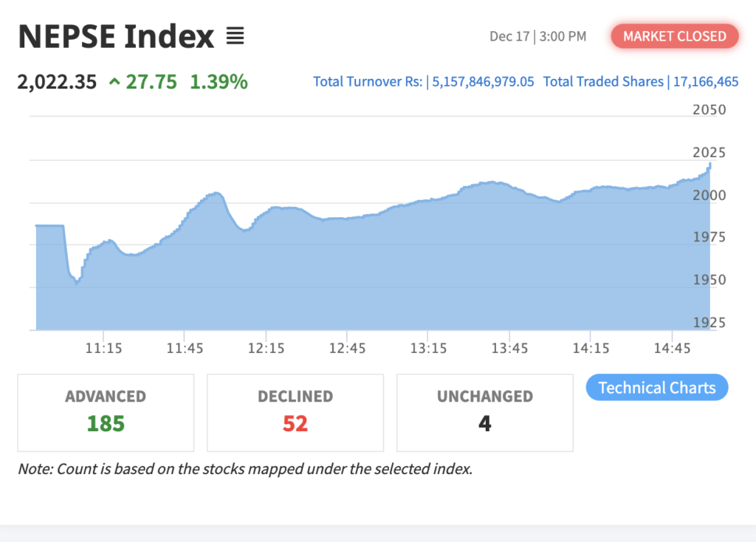The width and height of the screenshot is (756, 542).
Task: Click the Dec 17 3:00 PM timestamp
Action: [537, 36]
